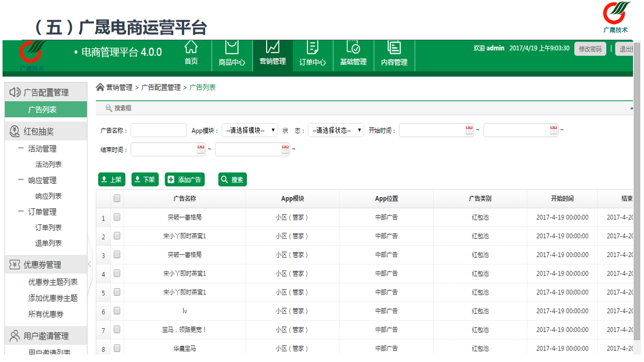Open the App模块 module dropdown
The image size is (644, 362).
tap(250, 130)
